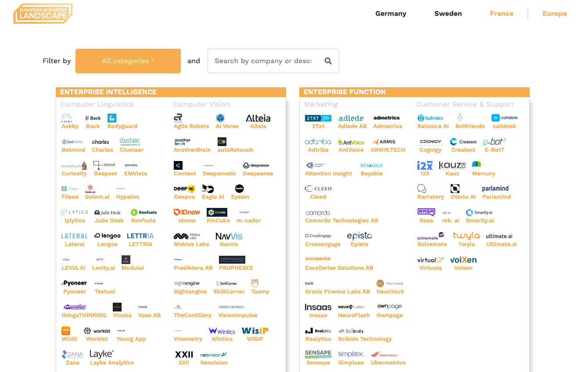Image resolution: width=588 pixels, height=372 pixels.
Task: Switch to the Germany tab
Action: (391, 14)
